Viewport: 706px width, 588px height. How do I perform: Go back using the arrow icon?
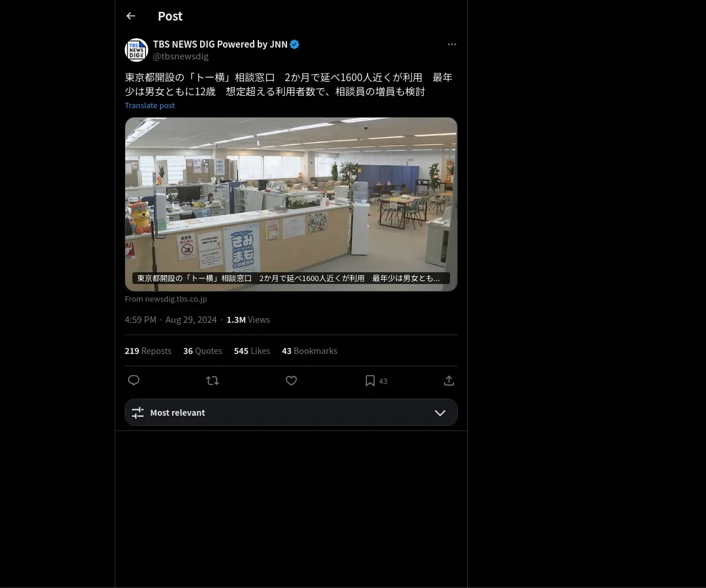[x=131, y=16]
